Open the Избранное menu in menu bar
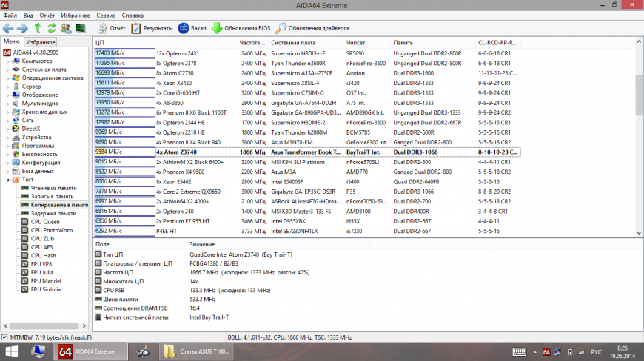 point(76,16)
